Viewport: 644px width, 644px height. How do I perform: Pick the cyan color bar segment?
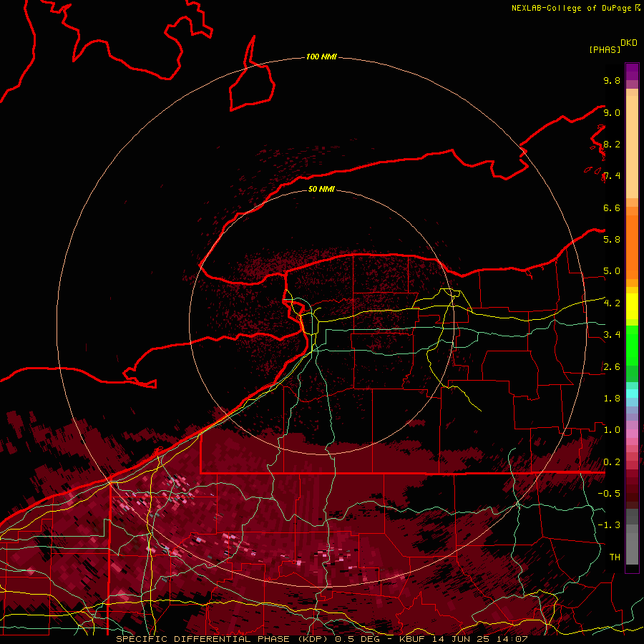point(632,394)
